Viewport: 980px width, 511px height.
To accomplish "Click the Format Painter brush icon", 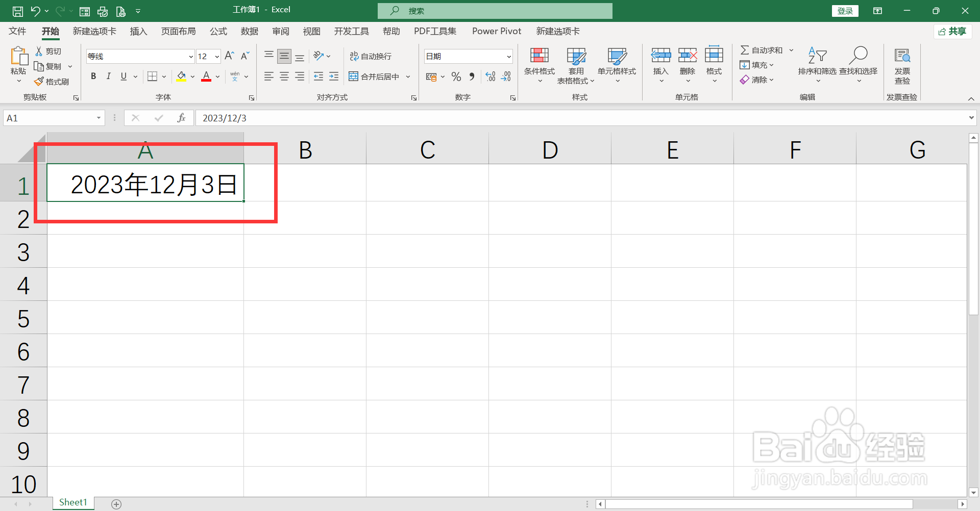I will tap(39, 82).
